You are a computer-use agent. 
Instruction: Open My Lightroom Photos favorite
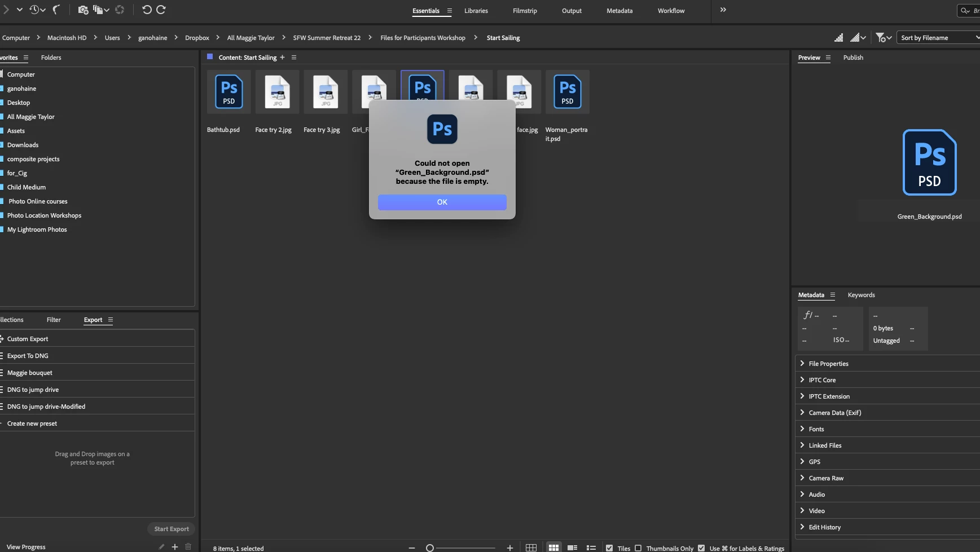pos(37,229)
